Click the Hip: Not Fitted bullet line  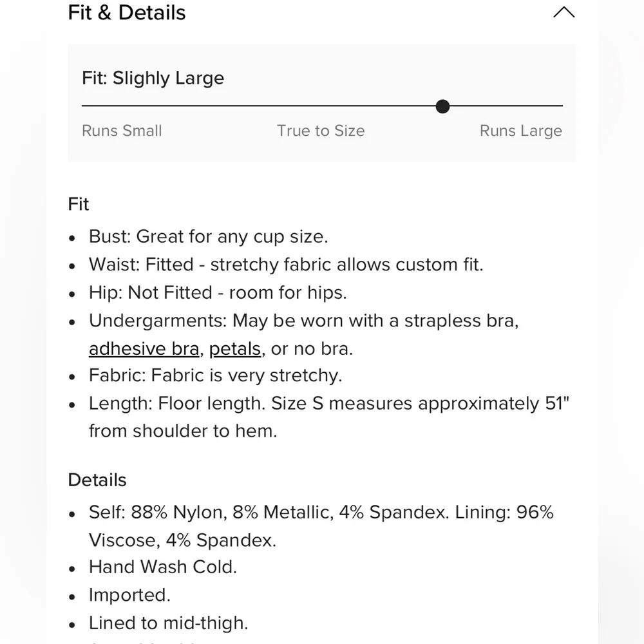[218, 292]
